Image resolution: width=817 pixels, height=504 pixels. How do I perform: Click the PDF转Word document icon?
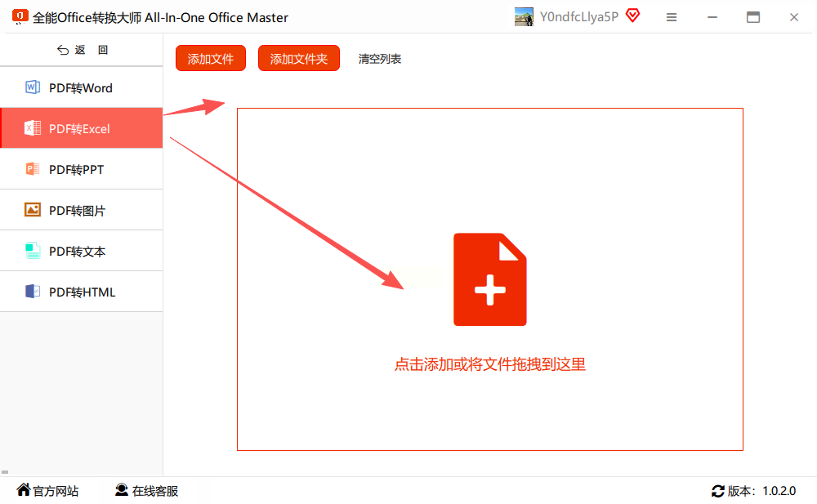(33, 87)
